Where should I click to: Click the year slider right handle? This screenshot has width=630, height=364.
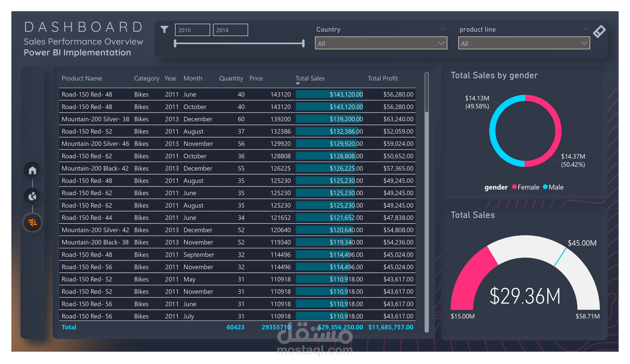303,43
